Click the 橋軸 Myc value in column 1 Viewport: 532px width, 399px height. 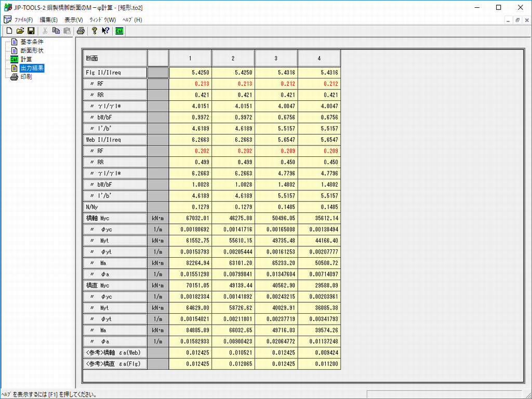tap(190, 219)
